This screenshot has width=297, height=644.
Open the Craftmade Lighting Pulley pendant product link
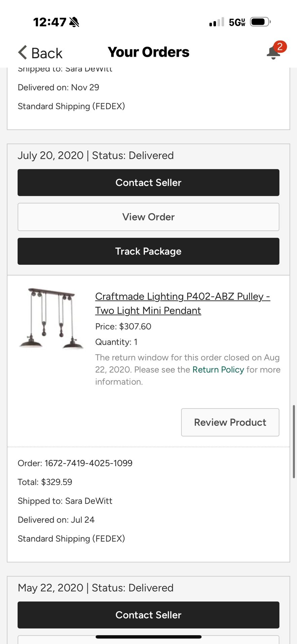coord(182,303)
